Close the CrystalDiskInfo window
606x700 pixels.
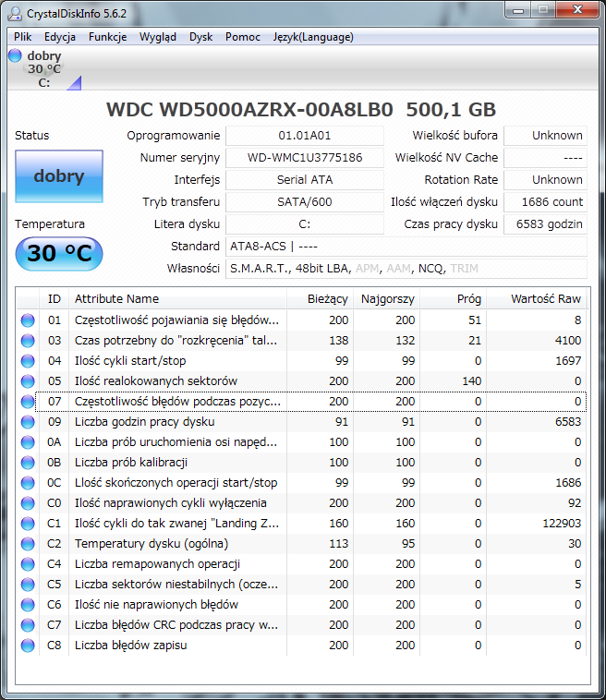[x=577, y=10]
